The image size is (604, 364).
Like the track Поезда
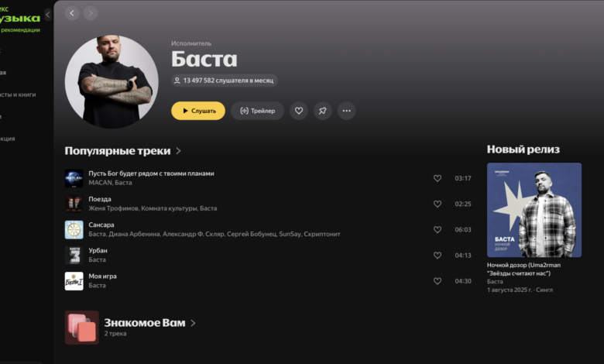[x=438, y=204]
